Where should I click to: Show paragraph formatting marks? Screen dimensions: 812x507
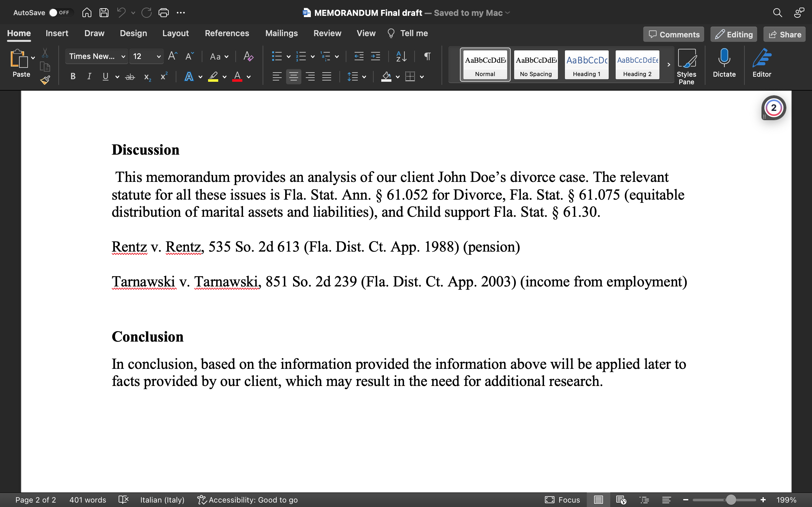pyautogui.click(x=427, y=56)
